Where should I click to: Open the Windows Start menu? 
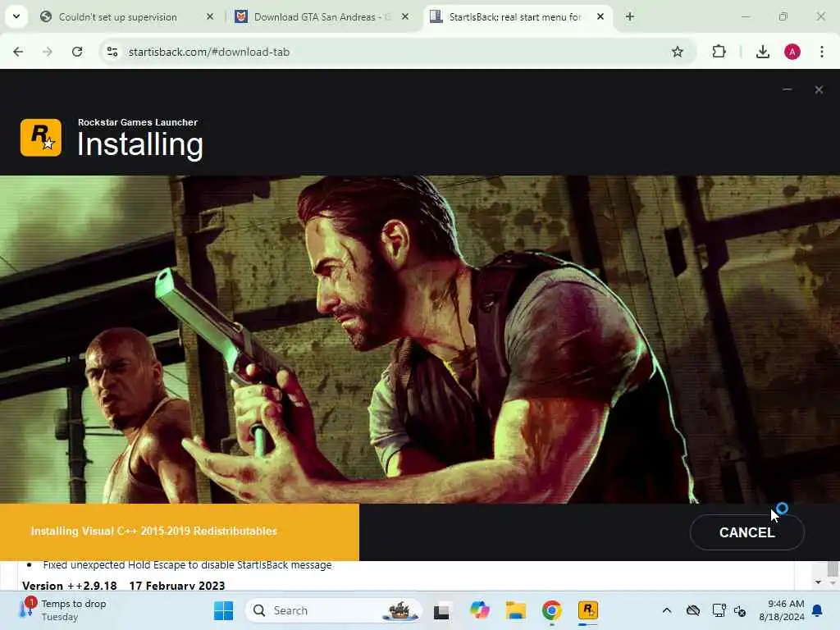coord(223,610)
